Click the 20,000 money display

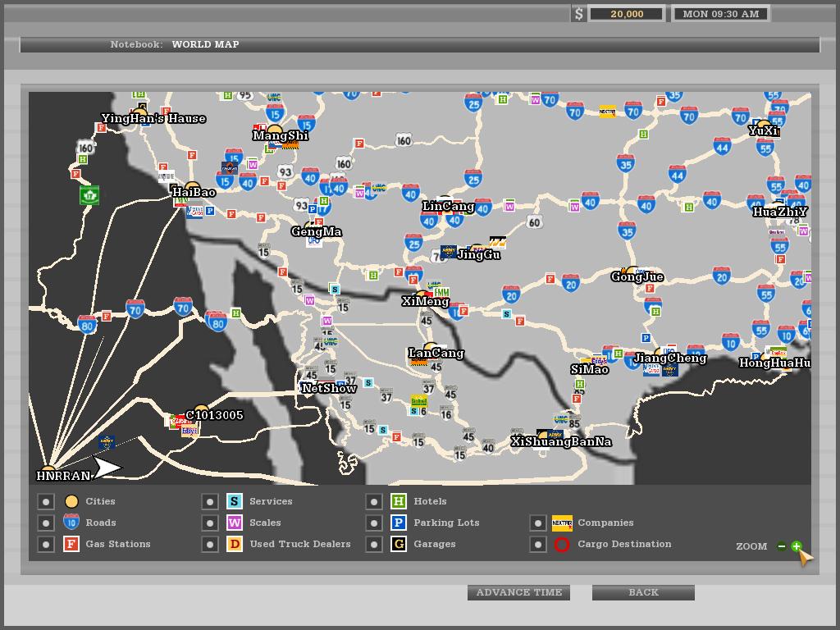point(627,14)
